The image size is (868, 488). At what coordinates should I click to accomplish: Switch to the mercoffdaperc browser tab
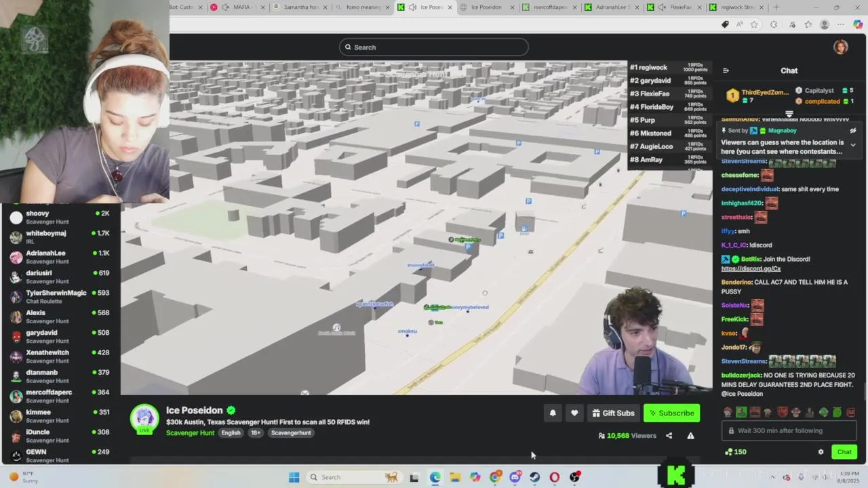coord(549,7)
